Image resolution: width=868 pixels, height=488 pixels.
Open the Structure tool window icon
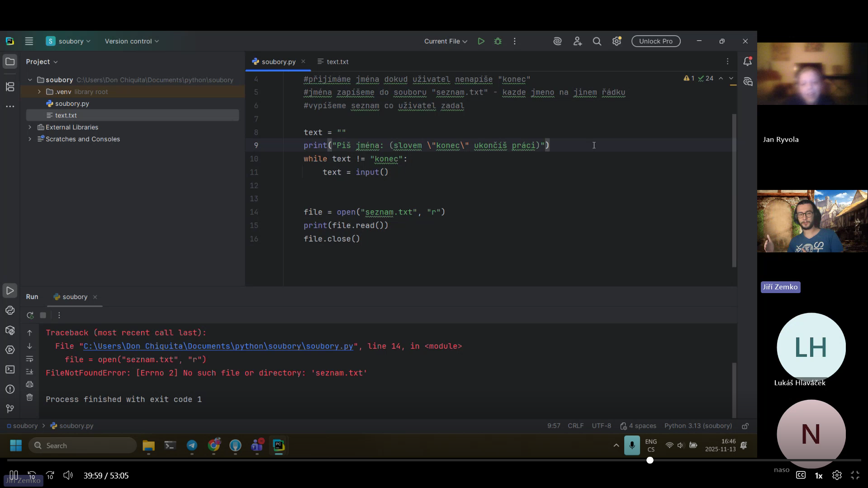click(x=10, y=86)
